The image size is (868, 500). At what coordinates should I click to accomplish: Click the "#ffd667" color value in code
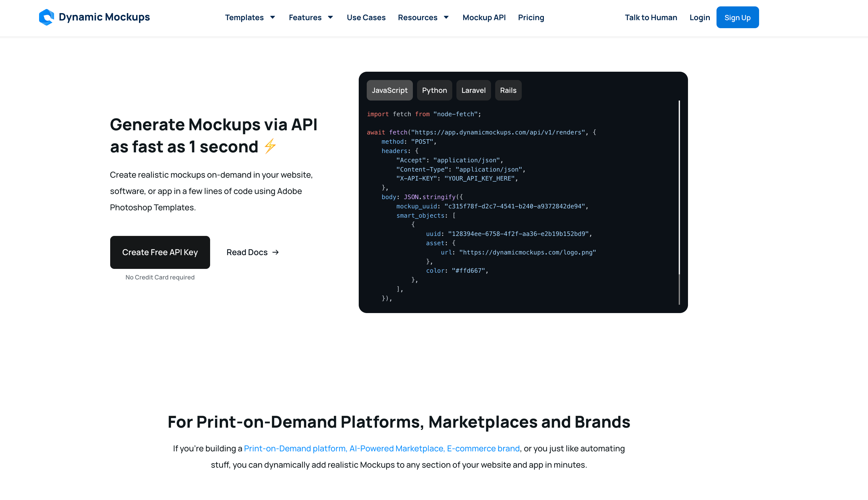(x=468, y=271)
